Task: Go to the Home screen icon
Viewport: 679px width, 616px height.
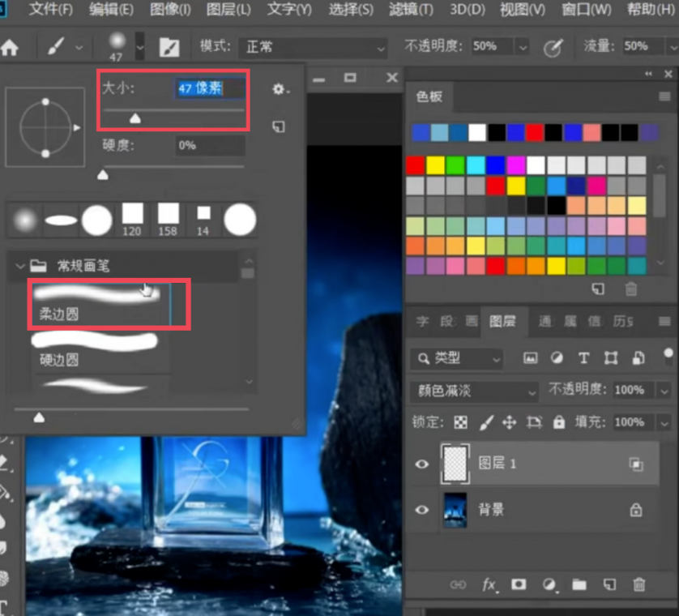Action: pyautogui.click(x=10, y=47)
